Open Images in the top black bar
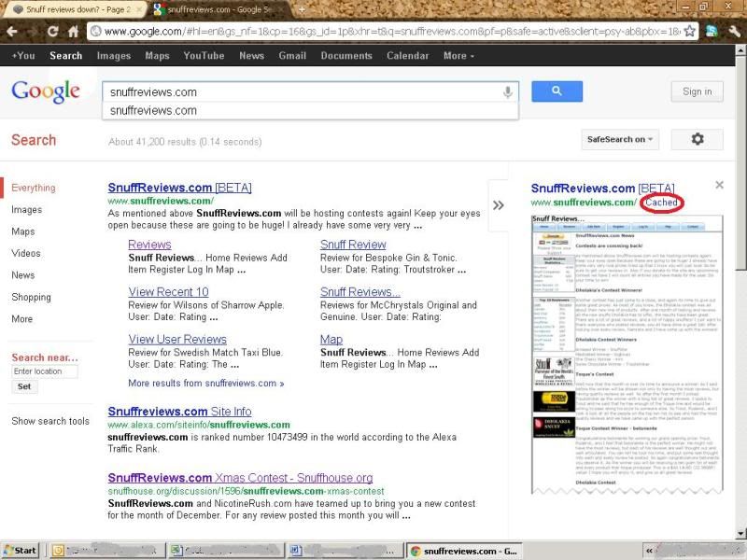The height and width of the screenshot is (560, 747). (114, 56)
